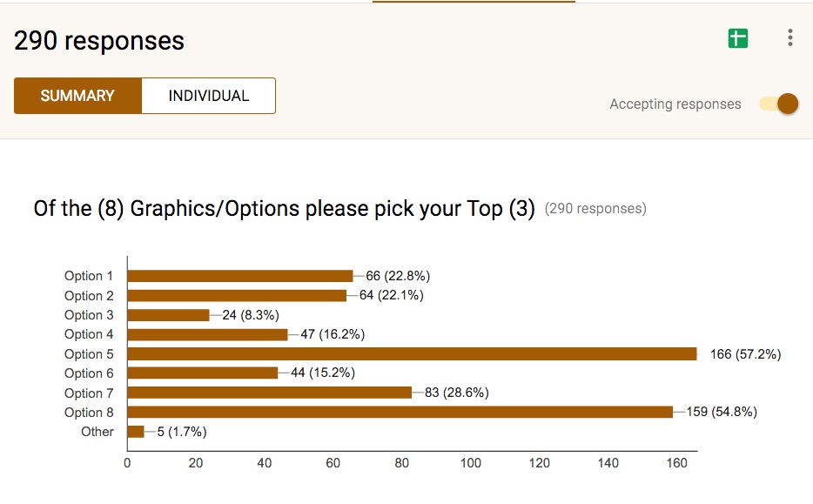This screenshot has width=813, height=504.
Task: Click the "Accepting responses" label text
Action: [675, 104]
